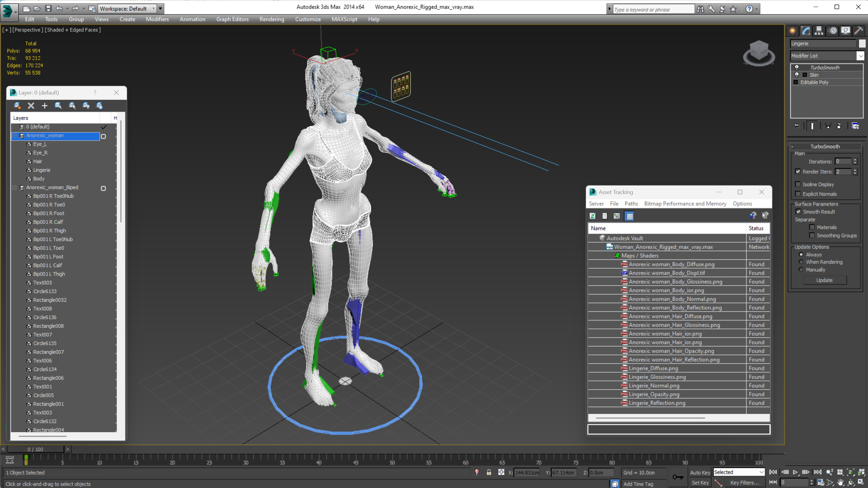Uncheck Smooth Result checkbox
Screen dimensions: 868x488
pyautogui.click(x=798, y=212)
